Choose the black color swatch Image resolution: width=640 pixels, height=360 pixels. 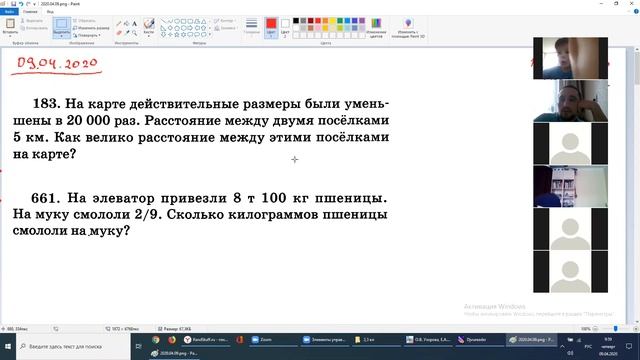[296, 20]
